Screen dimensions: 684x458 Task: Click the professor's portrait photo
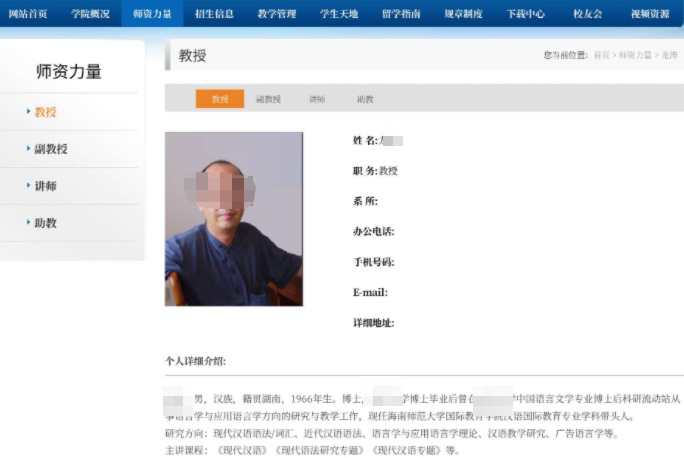(234, 219)
